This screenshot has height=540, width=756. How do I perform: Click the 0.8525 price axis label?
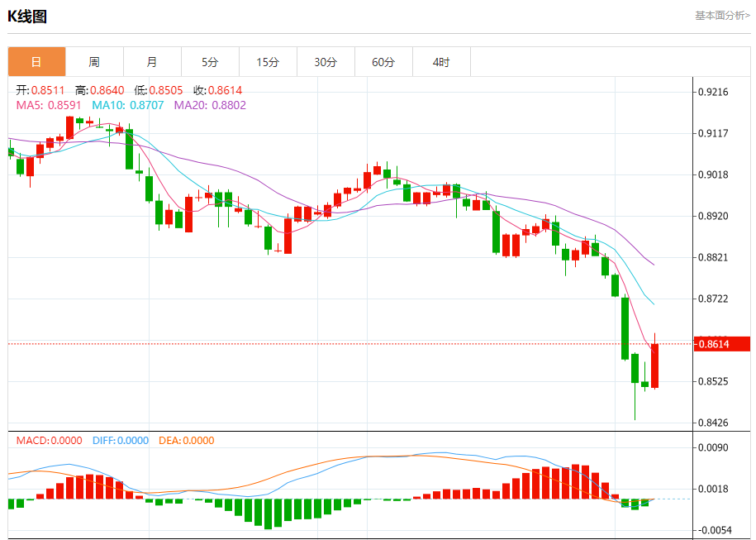714,382
